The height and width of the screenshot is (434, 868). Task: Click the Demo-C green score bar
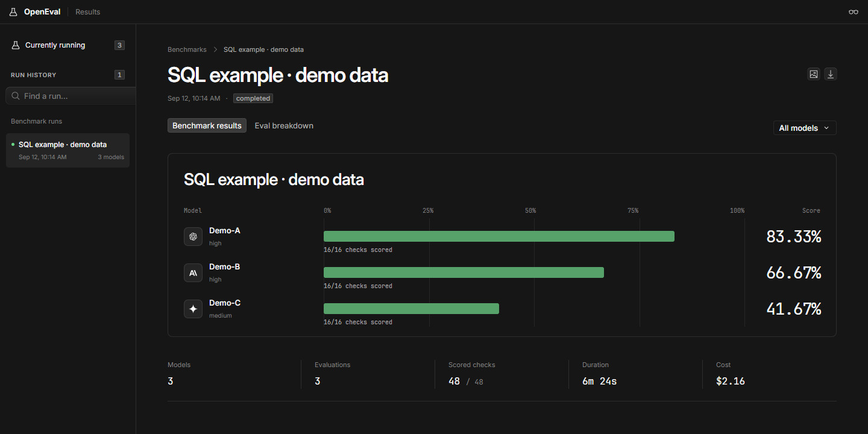point(411,309)
